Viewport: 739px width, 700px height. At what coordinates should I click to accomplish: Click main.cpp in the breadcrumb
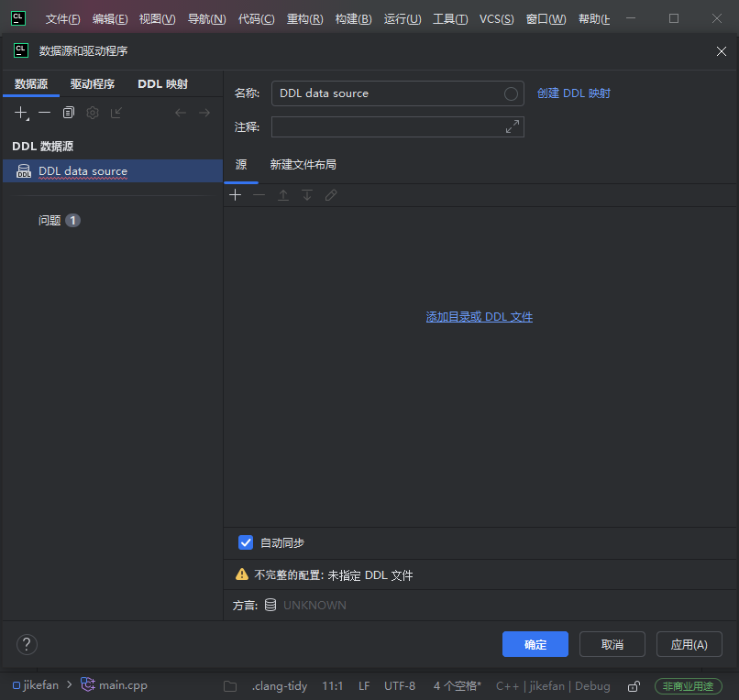click(x=114, y=685)
